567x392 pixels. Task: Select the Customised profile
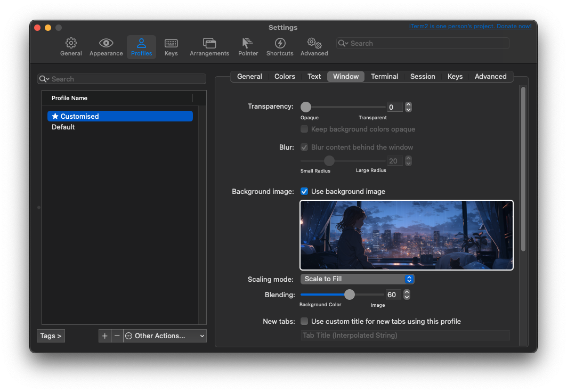click(x=120, y=116)
